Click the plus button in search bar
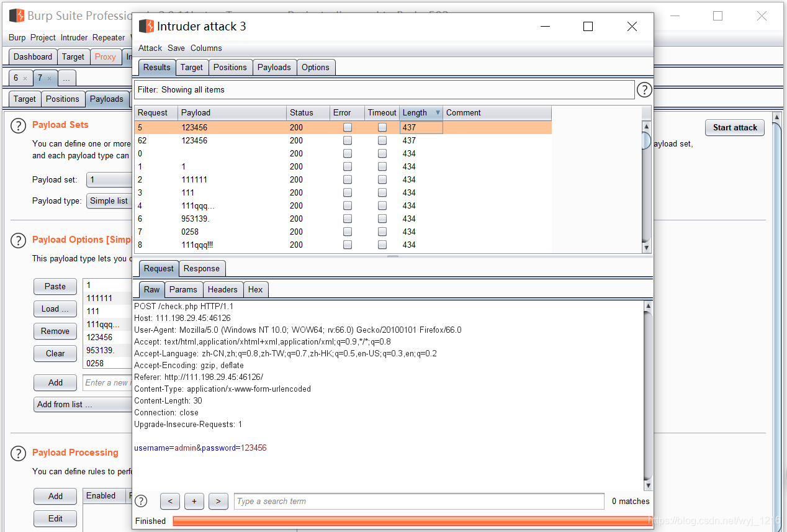Screen dimensions: 787x532 [194, 502]
